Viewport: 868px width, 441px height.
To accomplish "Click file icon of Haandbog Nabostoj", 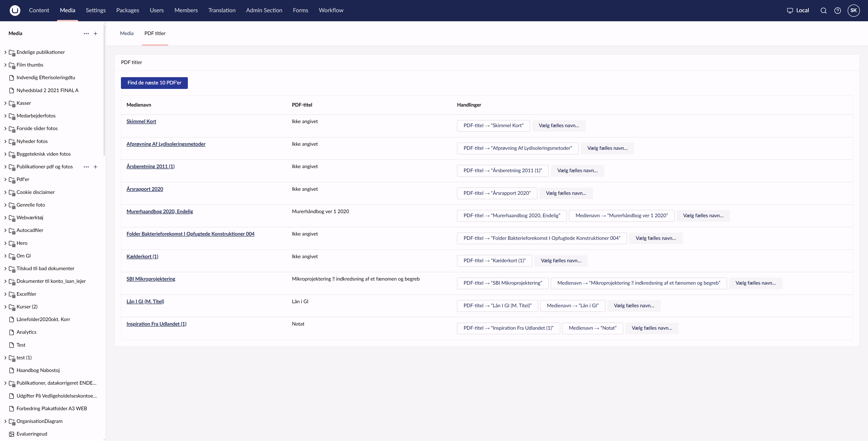I will 12,370.
